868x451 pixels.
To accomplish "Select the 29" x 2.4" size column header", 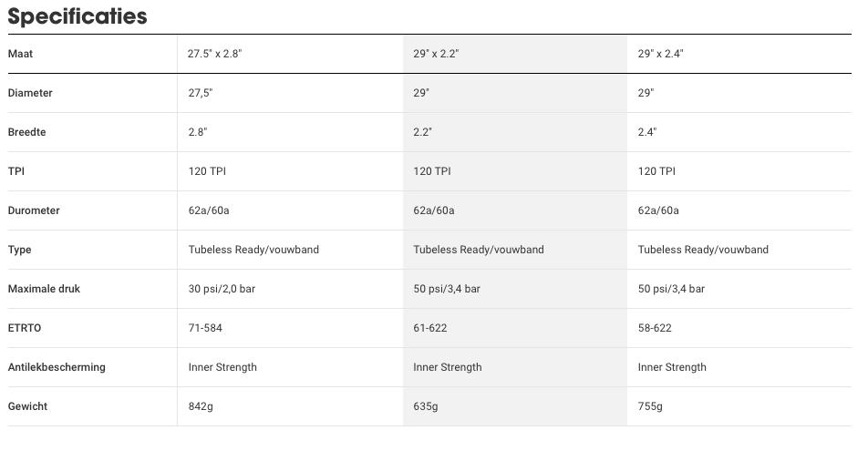I will pyautogui.click(x=660, y=54).
